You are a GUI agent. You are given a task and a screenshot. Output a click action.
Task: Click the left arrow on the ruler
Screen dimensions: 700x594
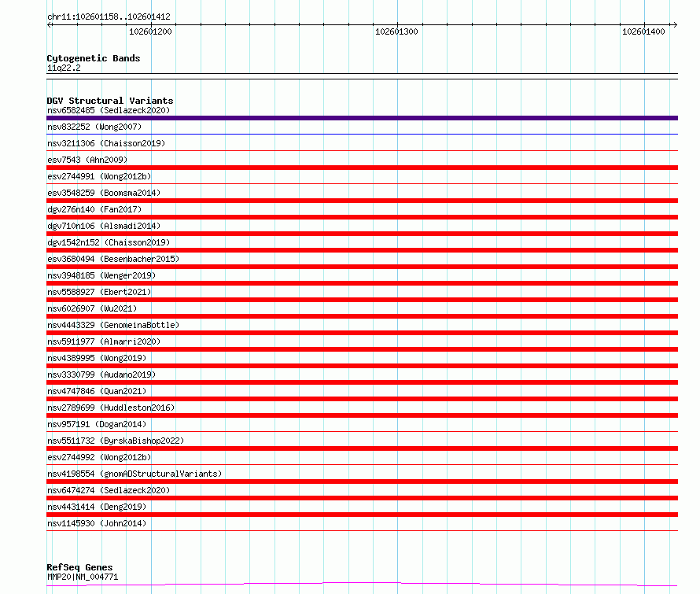[50, 24]
